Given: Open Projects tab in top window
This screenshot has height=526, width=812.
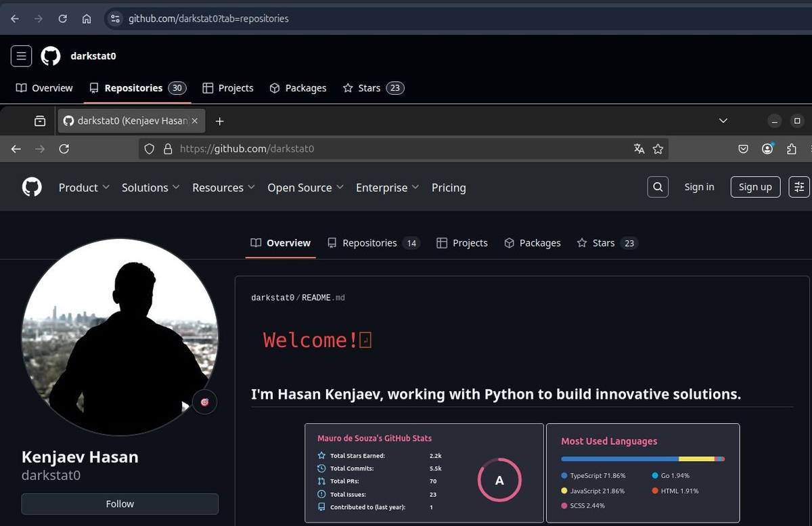Looking at the screenshot, I should click(x=228, y=88).
